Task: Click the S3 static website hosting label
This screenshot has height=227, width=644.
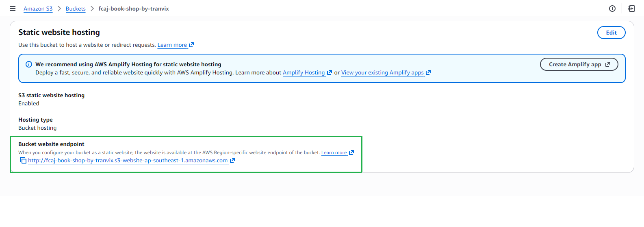Action: (52, 95)
